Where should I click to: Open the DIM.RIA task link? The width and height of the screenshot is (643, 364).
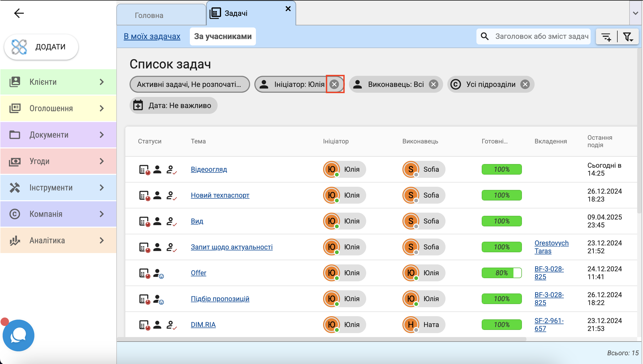[x=203, y=325]
